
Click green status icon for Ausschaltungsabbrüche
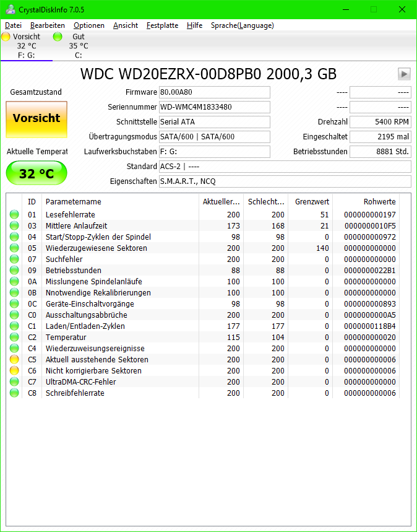click(x=14, y=315)
